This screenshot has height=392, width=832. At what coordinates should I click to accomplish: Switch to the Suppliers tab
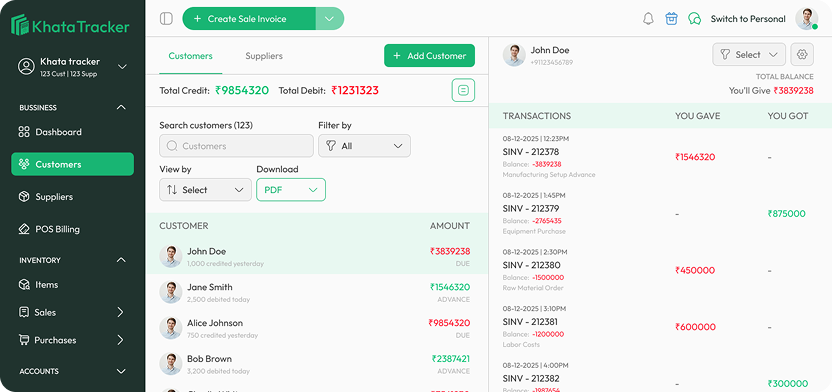point(264,56)
